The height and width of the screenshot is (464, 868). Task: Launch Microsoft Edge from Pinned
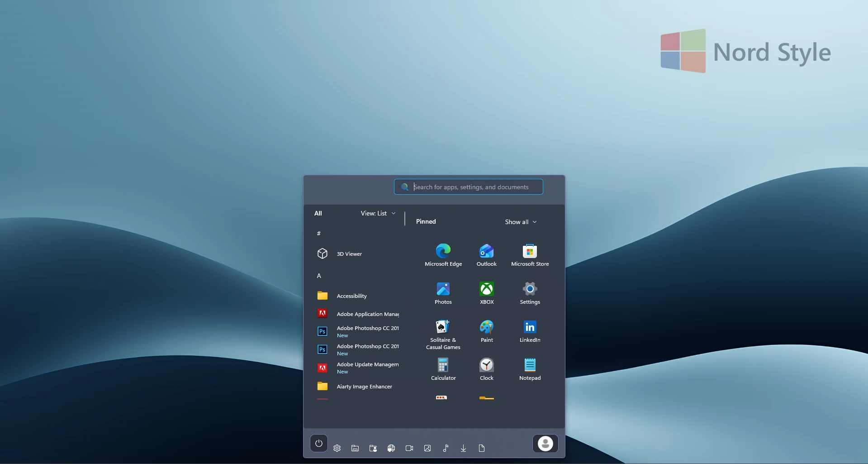coord(443,255)
